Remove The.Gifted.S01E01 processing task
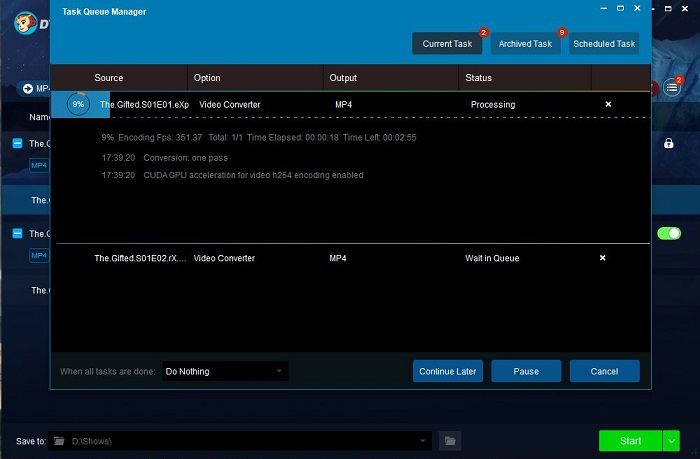 608,104
